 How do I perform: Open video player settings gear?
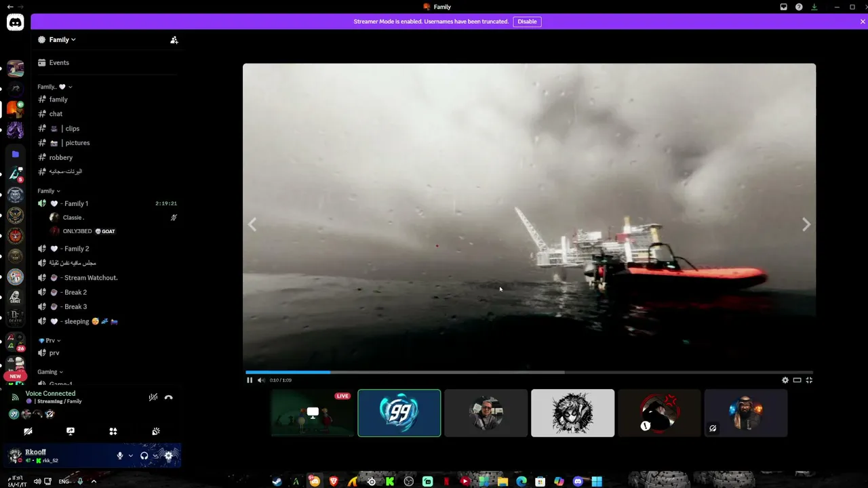pos(785,380)
